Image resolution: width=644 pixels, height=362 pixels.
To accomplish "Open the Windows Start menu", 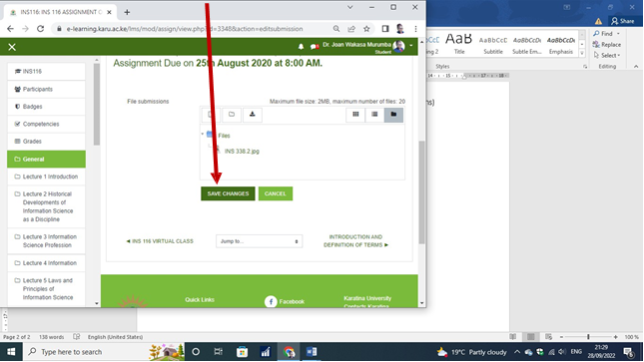I will pyautogui.click(x=11, y=352).
